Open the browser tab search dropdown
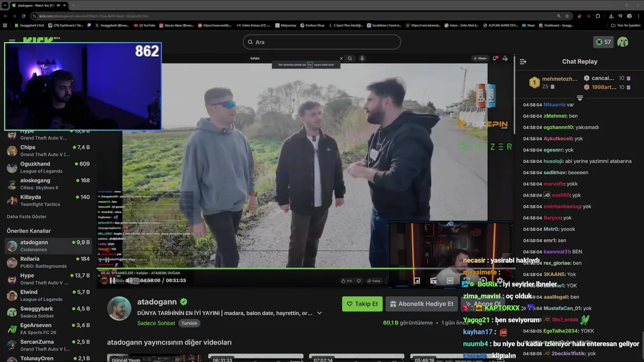Screen dimensions: 644x362 [x=6, y=5]
